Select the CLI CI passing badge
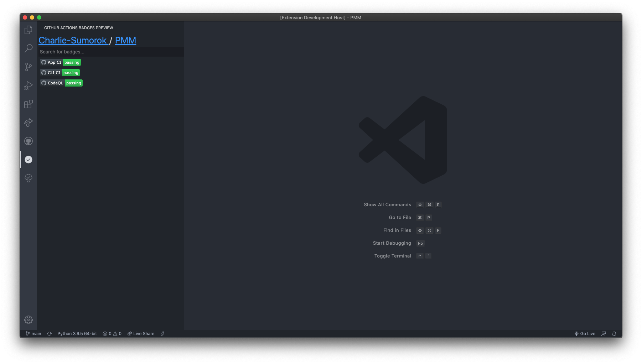 coord(60,73)
